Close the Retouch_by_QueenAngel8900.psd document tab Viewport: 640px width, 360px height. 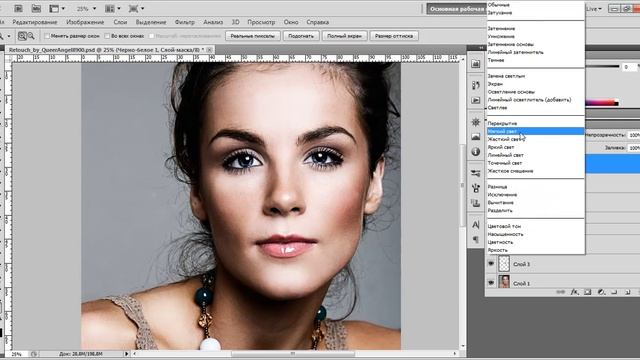[x=209, y=49]
